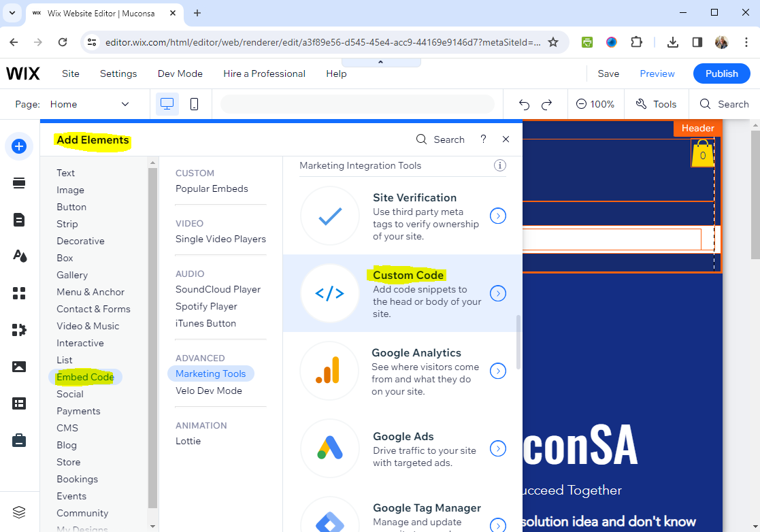760x532 pixels.
Task: Select Marketing Tools in the category list
Action: pos(210,373)
